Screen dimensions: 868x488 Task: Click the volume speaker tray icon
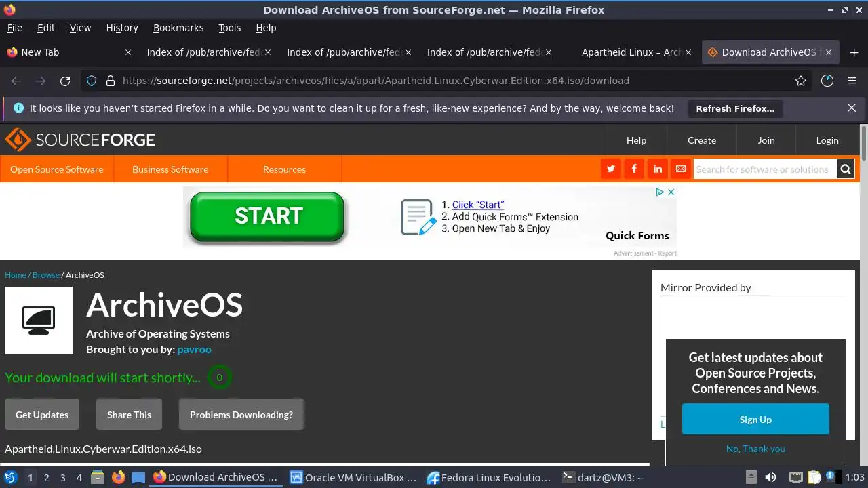pyautogui.click(x=770, y=477)
